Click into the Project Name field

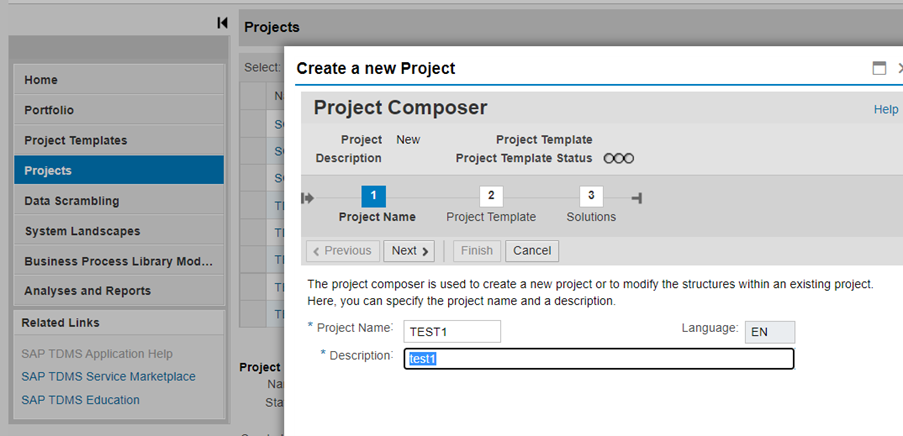point(452,332)
